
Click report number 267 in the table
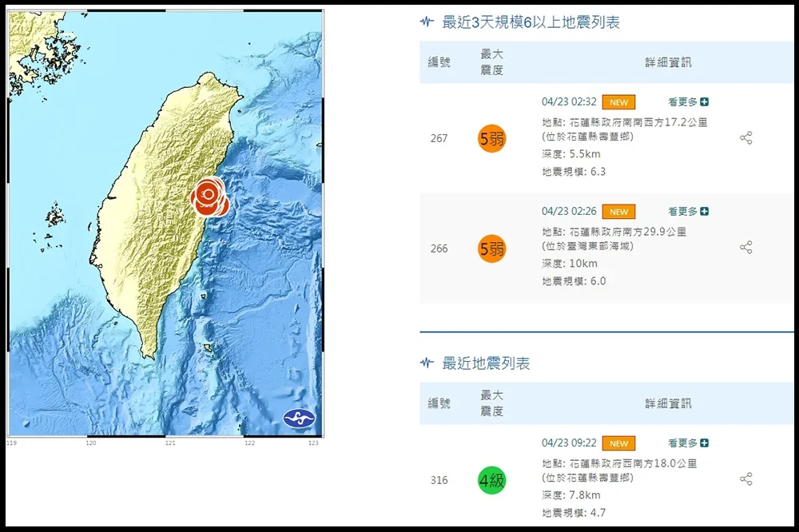pos(439,139)
